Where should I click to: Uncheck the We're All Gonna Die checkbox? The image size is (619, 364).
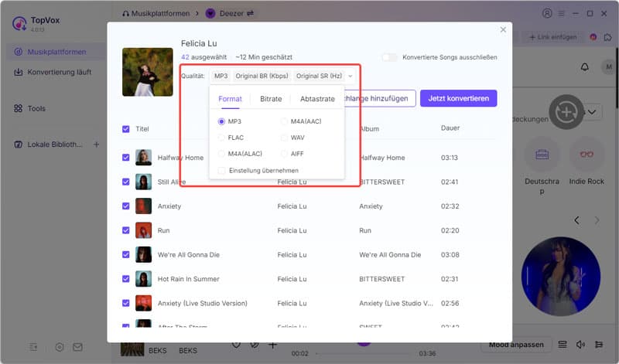126,255
